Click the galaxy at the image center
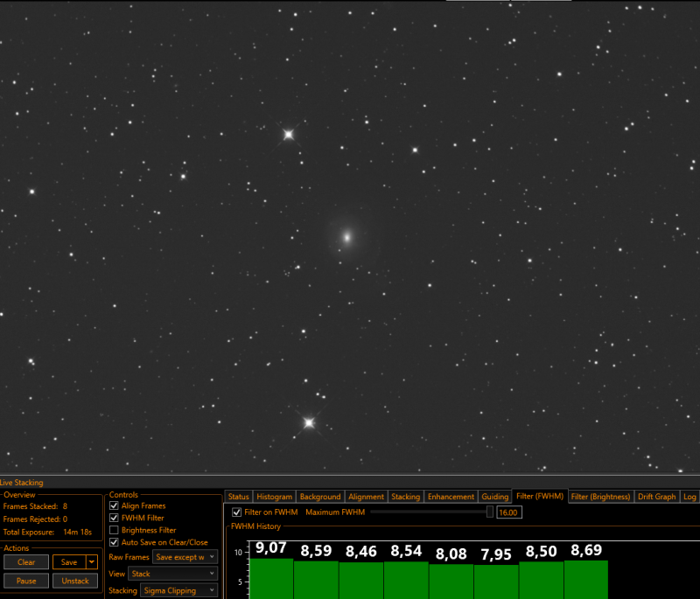Screen dimensions: 700x599 346,237
